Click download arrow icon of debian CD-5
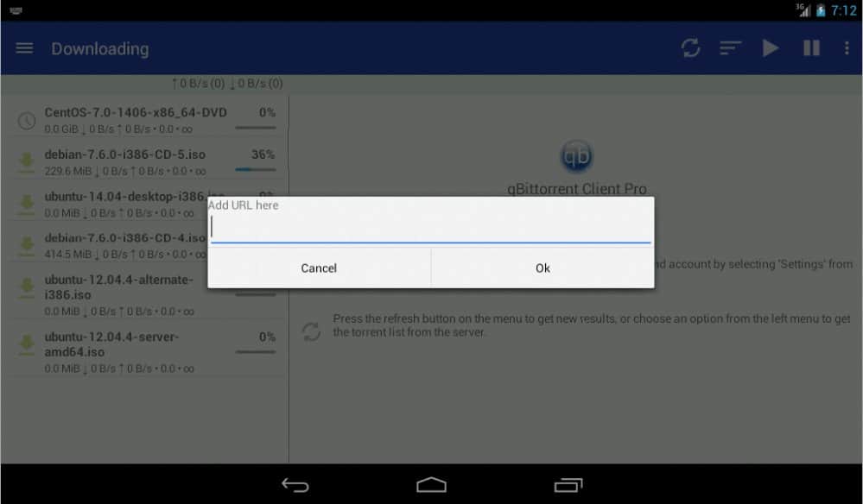Image resolution: width=863 pixels, height=504 pixels. (x=27, y=162)
